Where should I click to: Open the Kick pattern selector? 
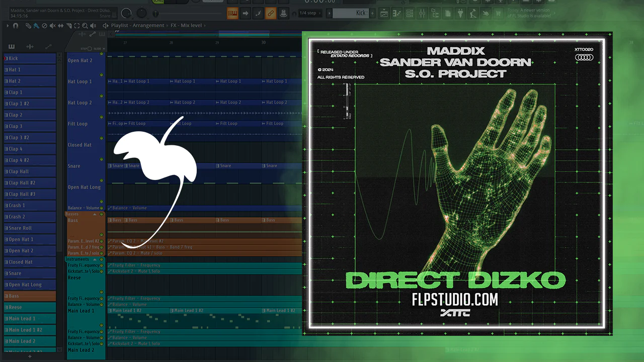coord(351,13)
